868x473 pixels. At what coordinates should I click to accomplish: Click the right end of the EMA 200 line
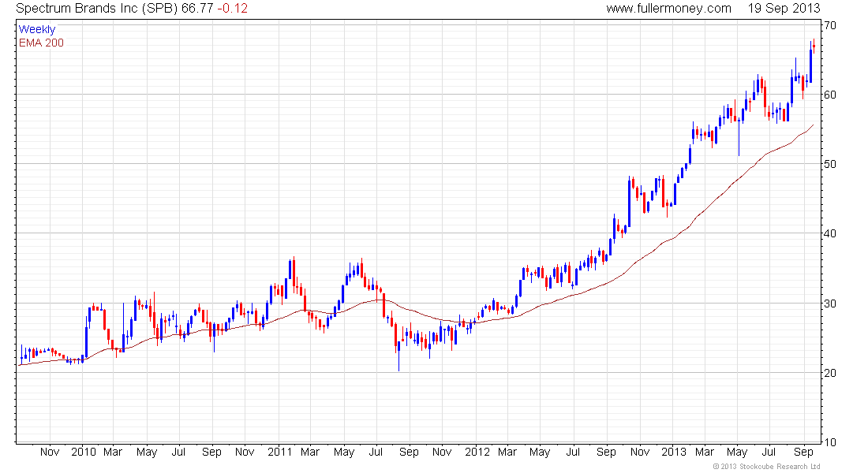tap(813, 125)
